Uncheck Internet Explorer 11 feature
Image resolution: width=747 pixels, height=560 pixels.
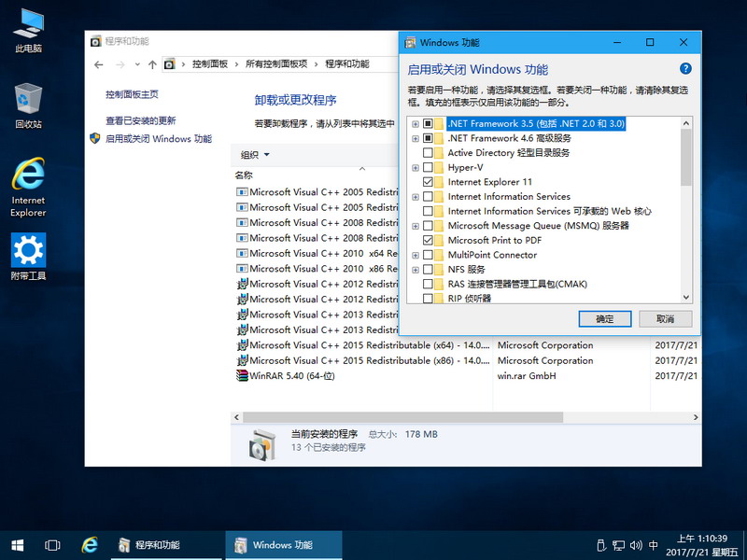[x=428, y=182]
